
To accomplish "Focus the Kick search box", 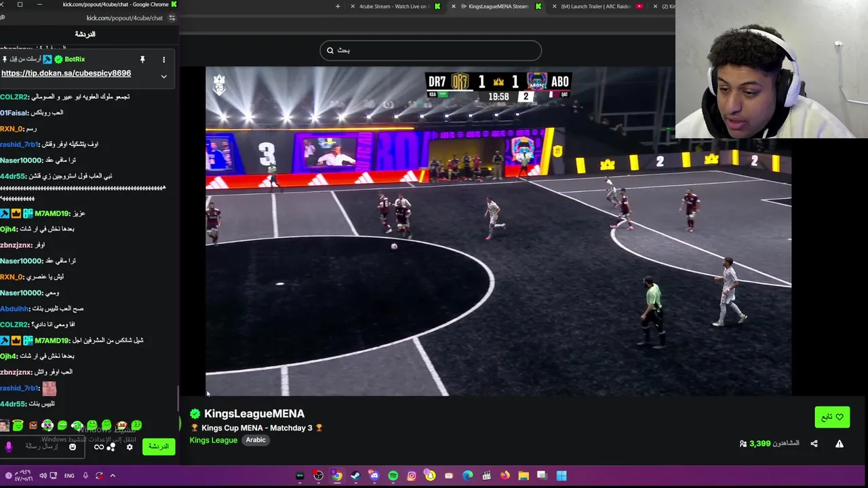I will tap(431, 50).
